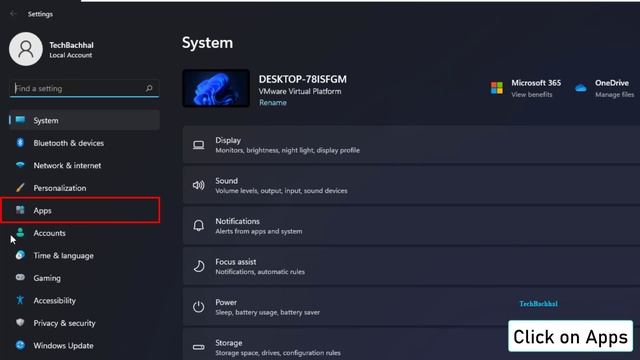Click the Personalization brush icon

[20, 187]
